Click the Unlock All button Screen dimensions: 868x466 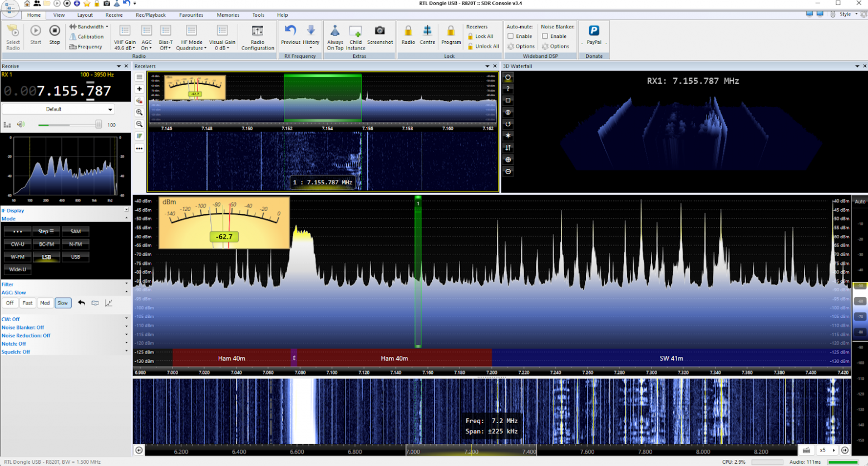[x=483, y=46]
